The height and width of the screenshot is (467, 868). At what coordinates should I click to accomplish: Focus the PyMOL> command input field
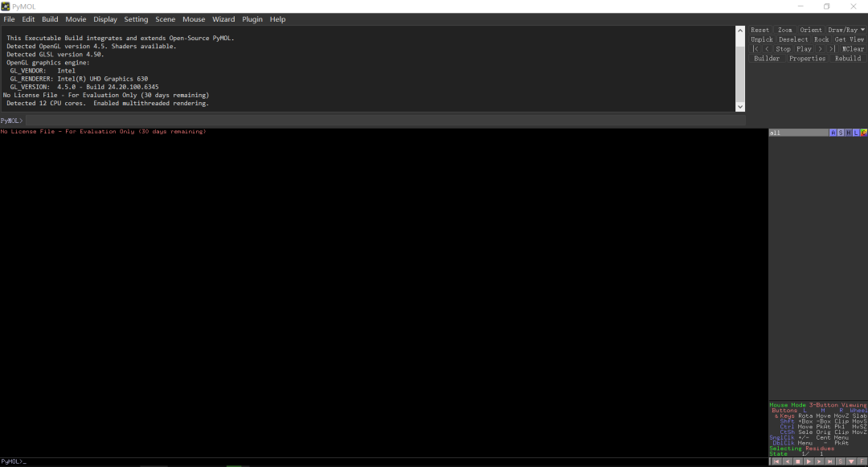pos(385,121)
